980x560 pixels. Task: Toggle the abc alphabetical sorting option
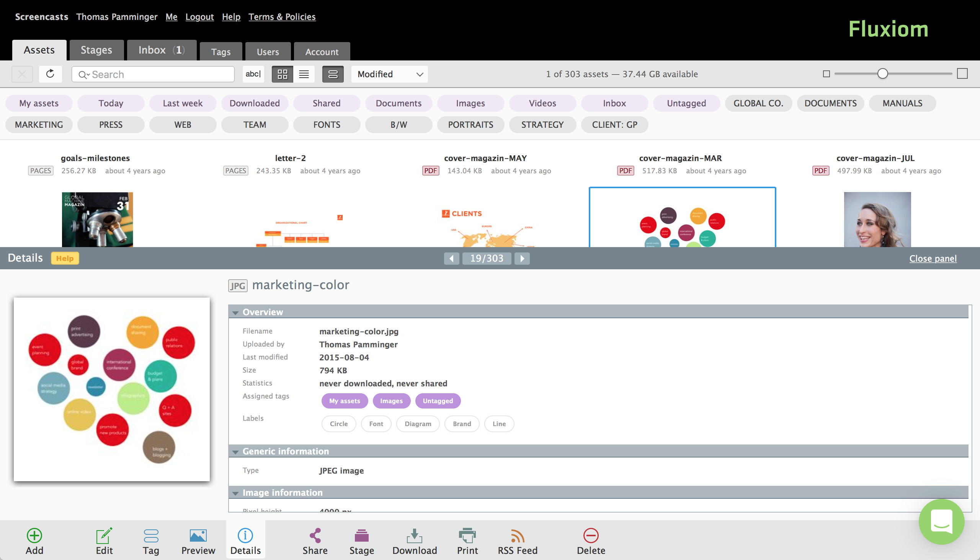(x=253, y=74)
